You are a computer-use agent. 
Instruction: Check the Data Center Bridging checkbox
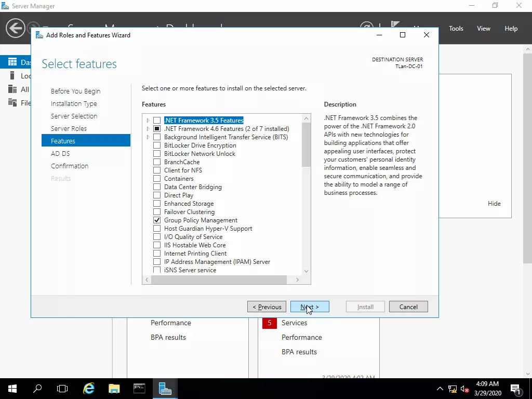[x=157, y=187]
